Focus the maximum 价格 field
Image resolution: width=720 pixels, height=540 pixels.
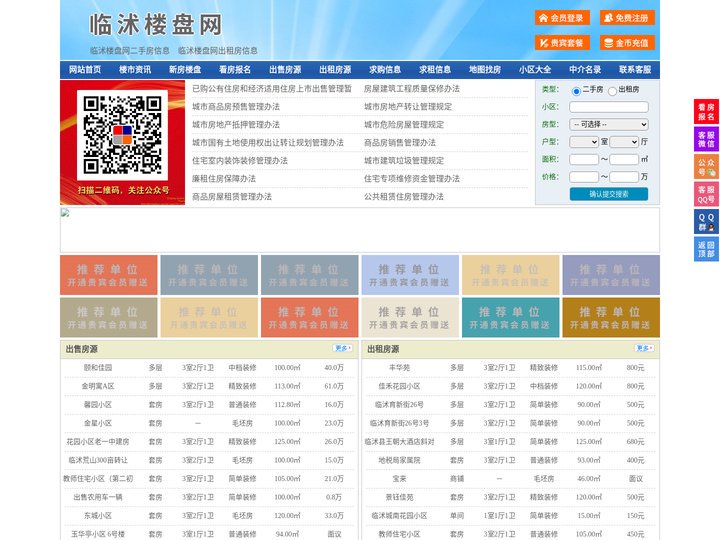point(624,177)
